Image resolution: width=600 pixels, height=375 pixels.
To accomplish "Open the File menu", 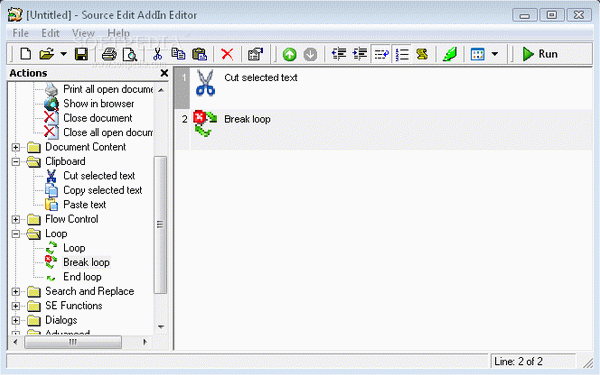I will (x=21, y=33).
